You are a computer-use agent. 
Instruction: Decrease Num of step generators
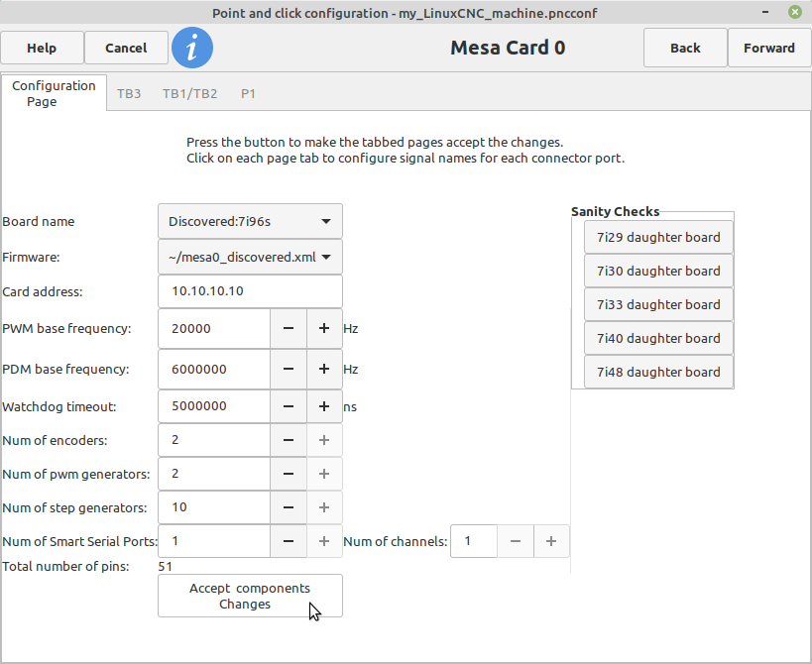click(x=289, y=507)
